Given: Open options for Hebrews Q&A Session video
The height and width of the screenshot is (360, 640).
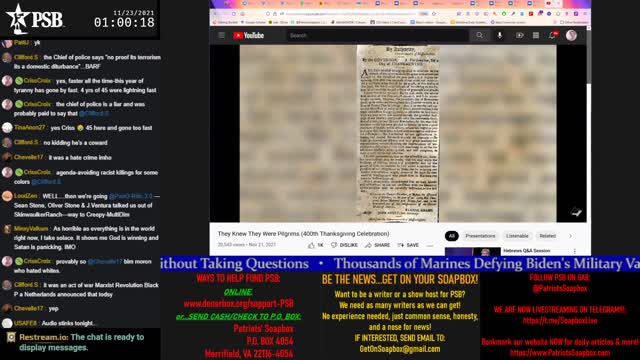Looking at the screenshot, I should (x=575, y=251).
